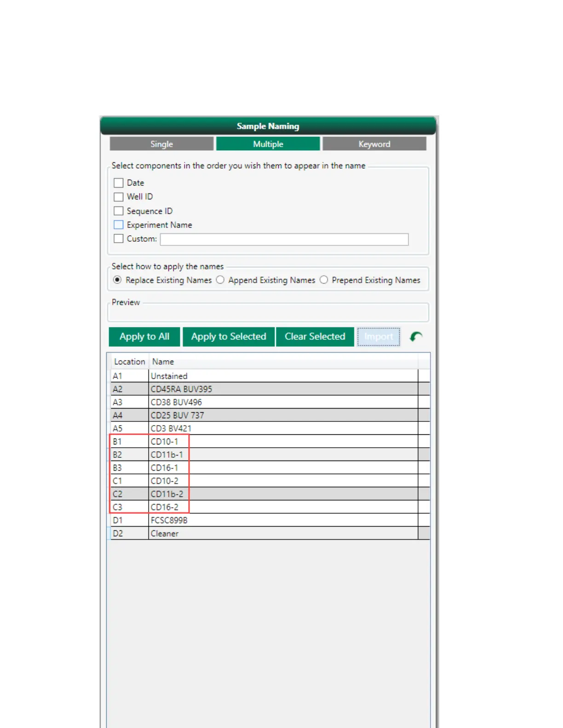Enable the Custom checkbox
Viewport: 563px width, 728px height.
[119, 239]
